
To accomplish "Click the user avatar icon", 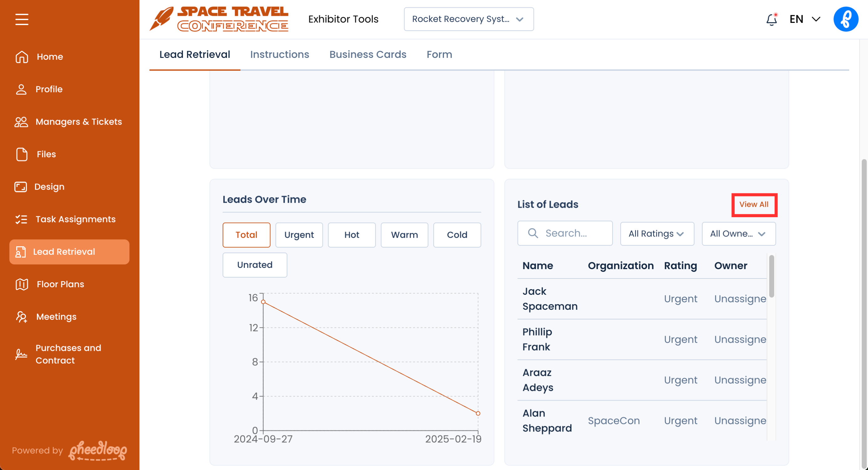I will [845, 19].
